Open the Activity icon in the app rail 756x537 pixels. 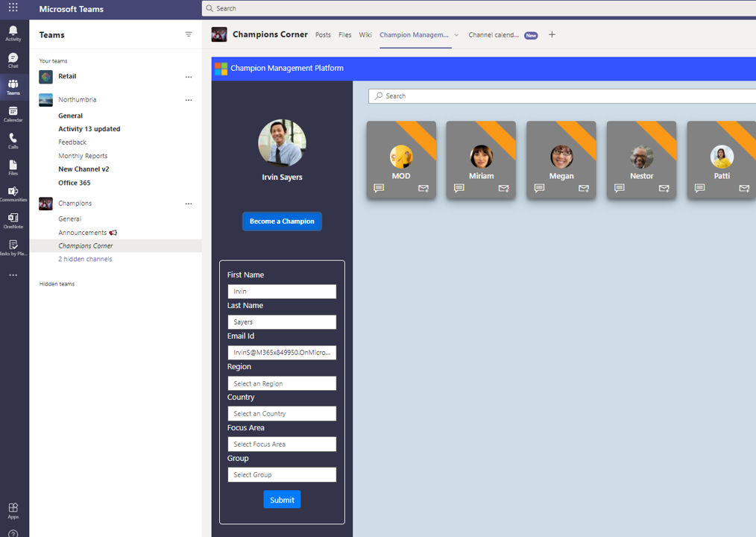coord(13,33)
